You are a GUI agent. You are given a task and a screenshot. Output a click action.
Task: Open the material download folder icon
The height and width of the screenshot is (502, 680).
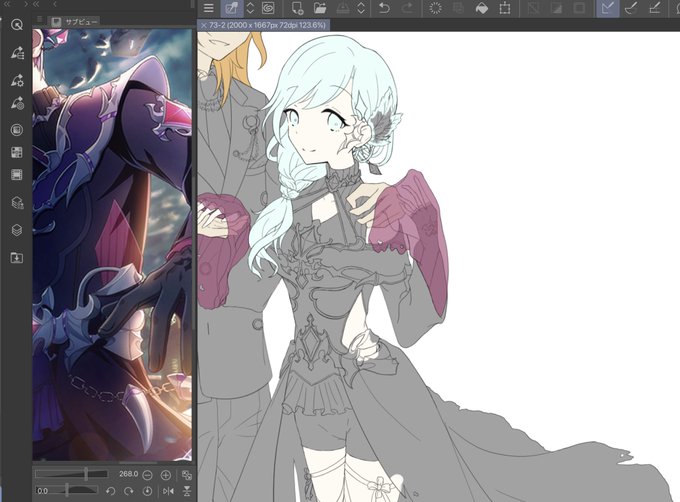click(x=16, y=258)
